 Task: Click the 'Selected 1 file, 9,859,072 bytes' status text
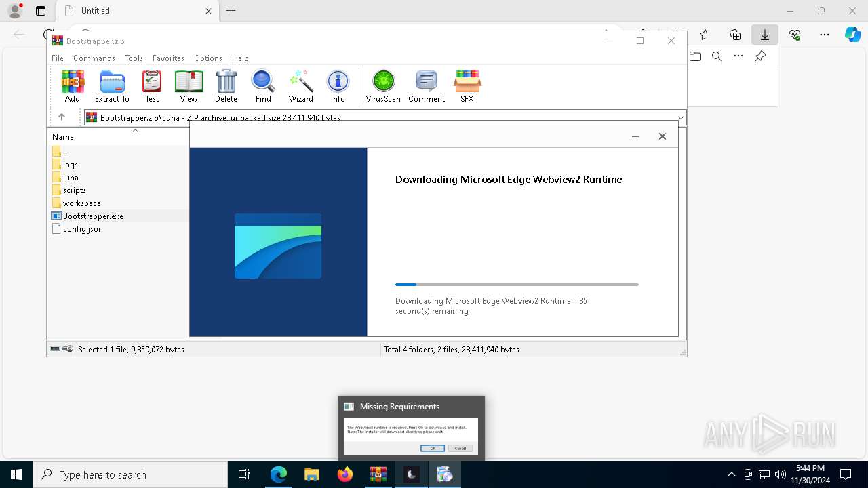pyautogui.click(x=131, y=350)
